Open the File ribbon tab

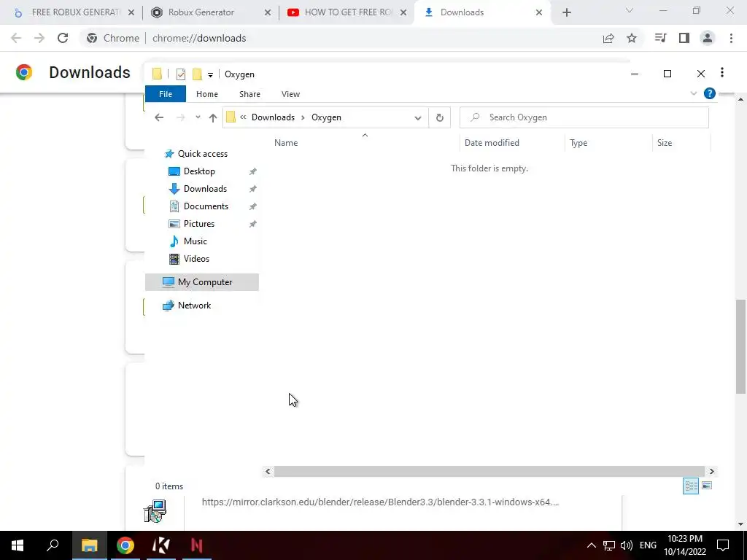pos(166,94)
